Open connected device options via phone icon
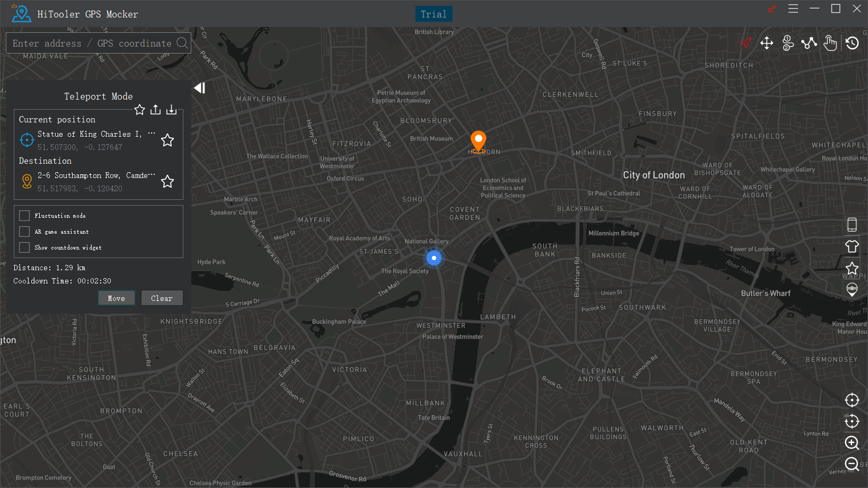 point(852,224)
